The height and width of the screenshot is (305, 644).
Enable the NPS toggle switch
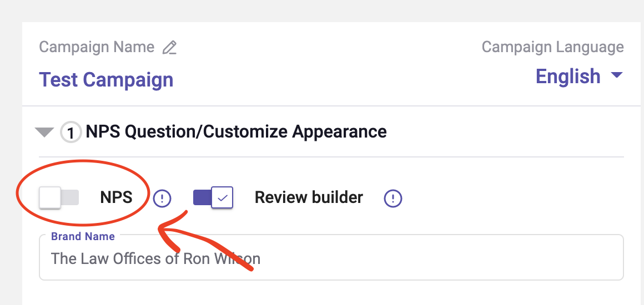coord(59,197)
